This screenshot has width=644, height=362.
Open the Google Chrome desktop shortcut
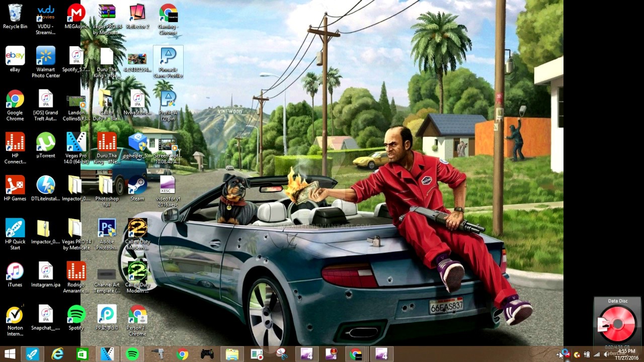coord(15,106)
